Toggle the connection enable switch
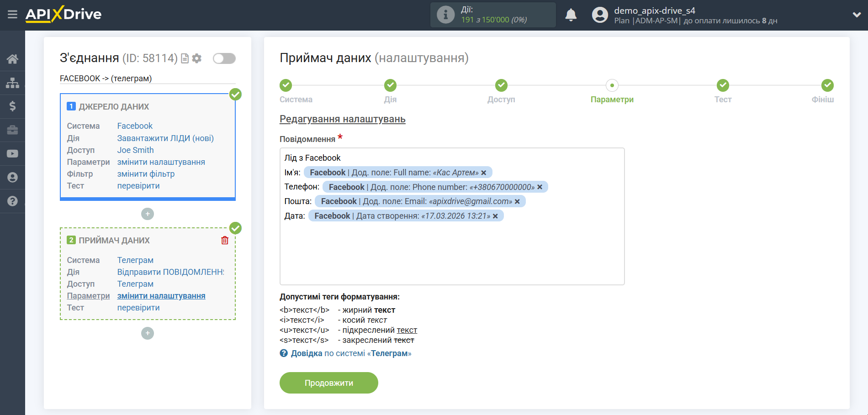 point(224,58)
